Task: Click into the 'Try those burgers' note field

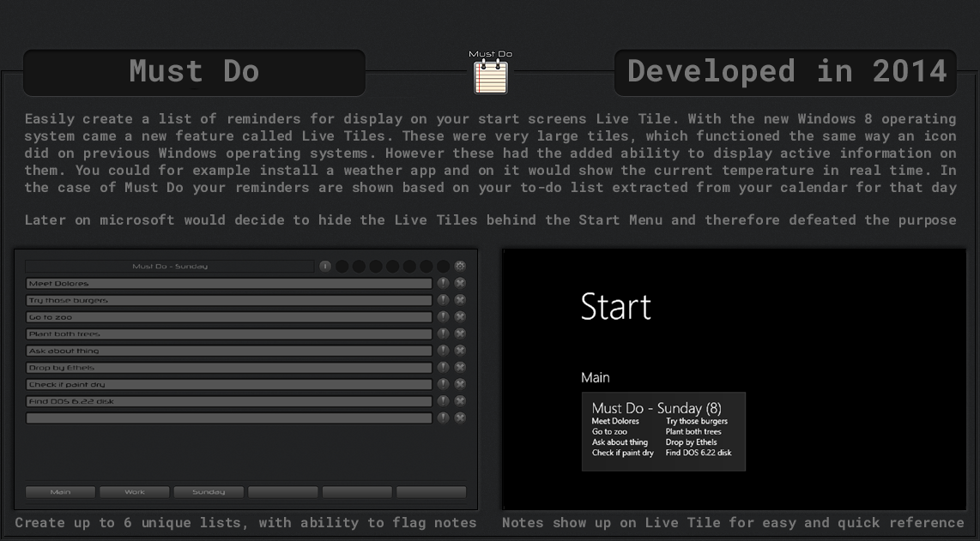Action: click(x=229, y=300)
